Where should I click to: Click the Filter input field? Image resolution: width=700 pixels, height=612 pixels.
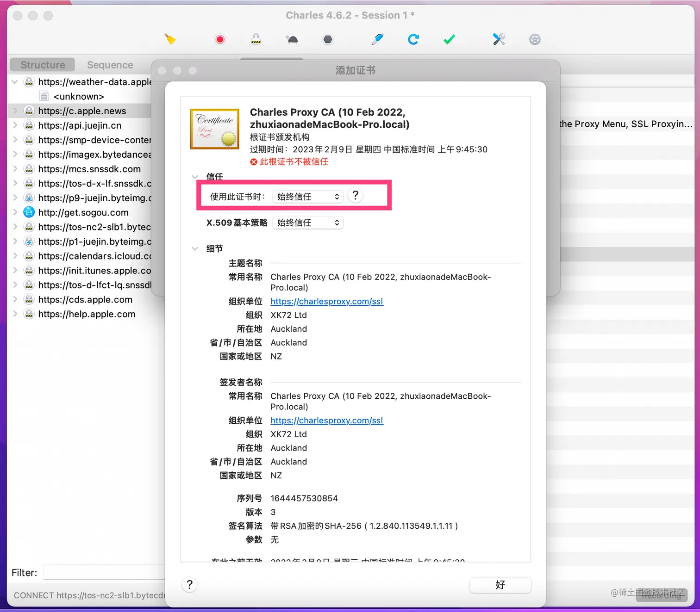click(104, 573)
